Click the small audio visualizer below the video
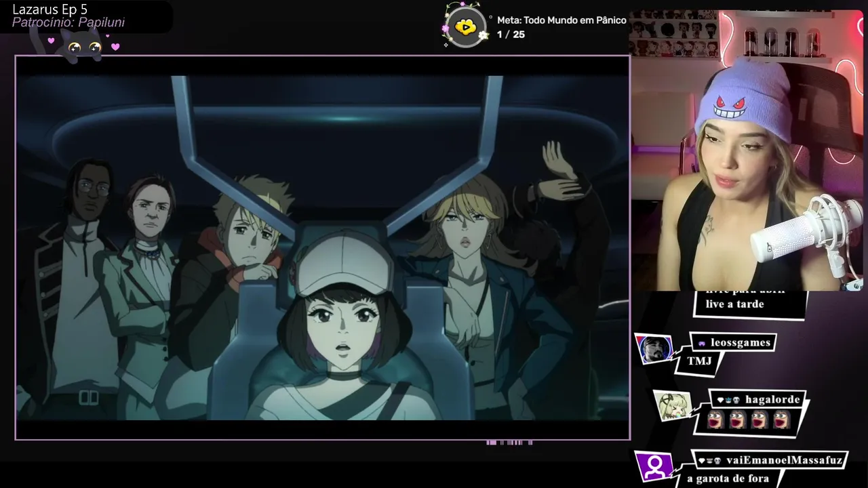 point(509,443)
